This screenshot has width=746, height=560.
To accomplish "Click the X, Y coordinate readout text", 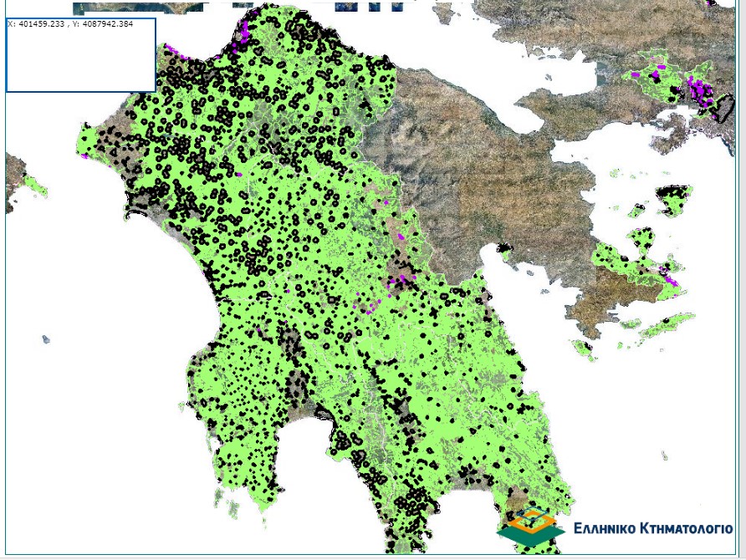I will point(70,23).
